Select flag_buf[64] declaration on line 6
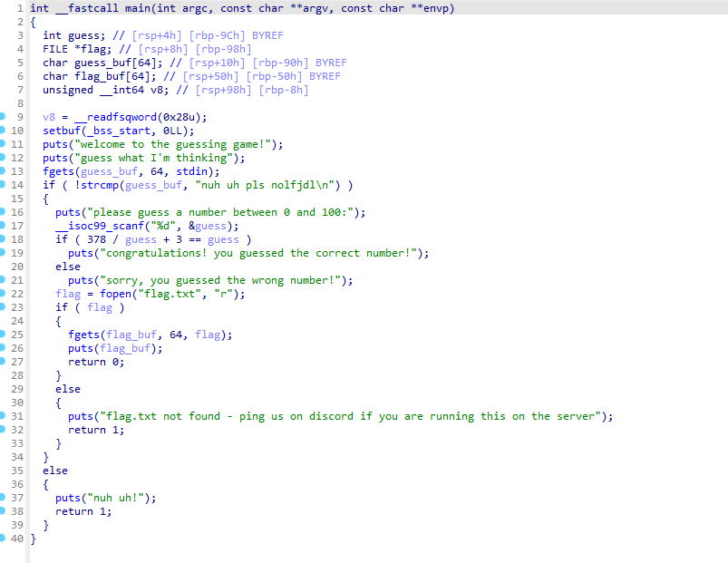This screenshot has width=728, height=563. click(x=115, y=76)
